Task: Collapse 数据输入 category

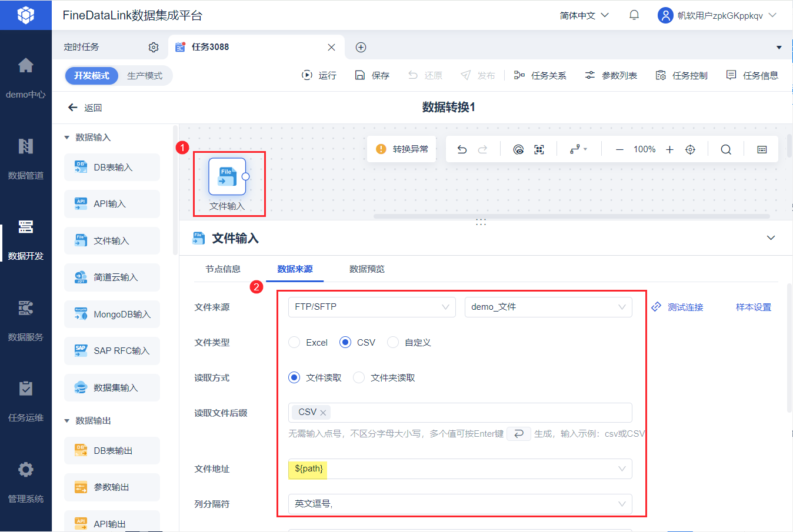Action: [66, 138]
